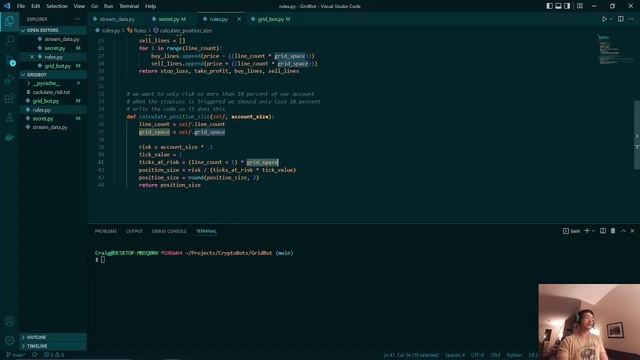Open stream_data.py in the GRIDBOT file tree

click(53, 127)
